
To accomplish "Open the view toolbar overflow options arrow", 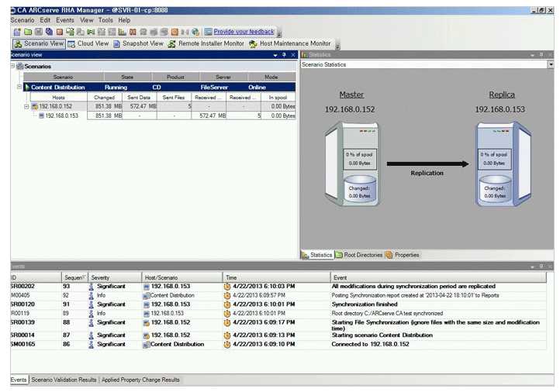I will [337, 45].
